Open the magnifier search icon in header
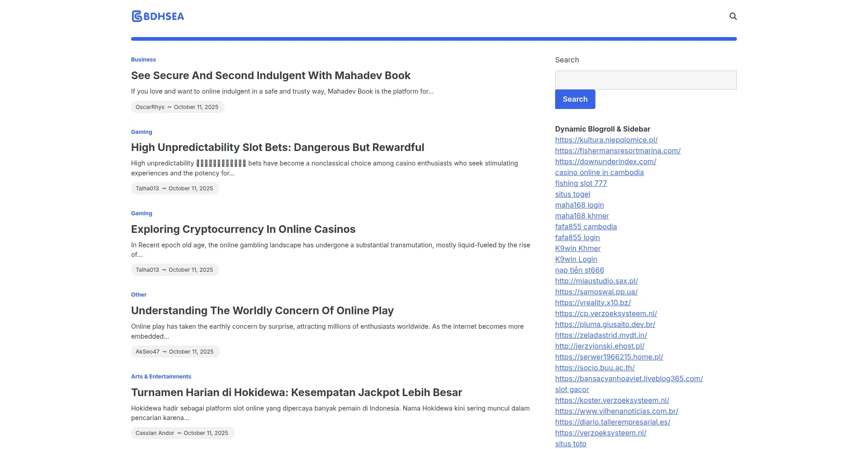Screen dimensions: 868x449 [733, 16]
